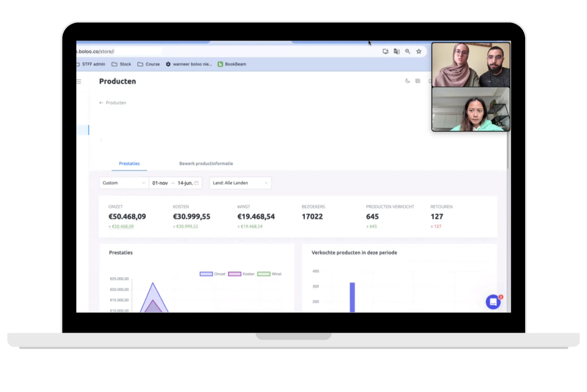
Task: Bookmark this page with the star icon
Action: tap(419, 51)
